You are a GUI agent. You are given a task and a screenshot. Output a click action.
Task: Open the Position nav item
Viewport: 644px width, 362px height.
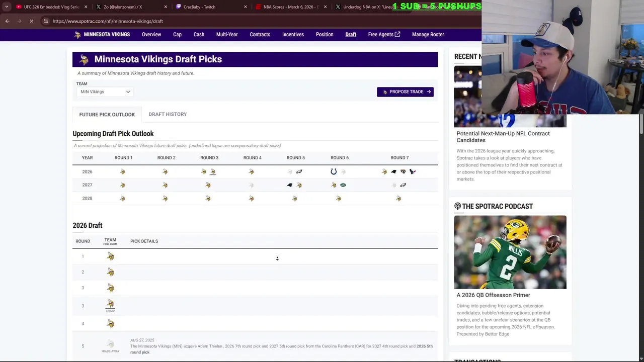click(325, 35)
